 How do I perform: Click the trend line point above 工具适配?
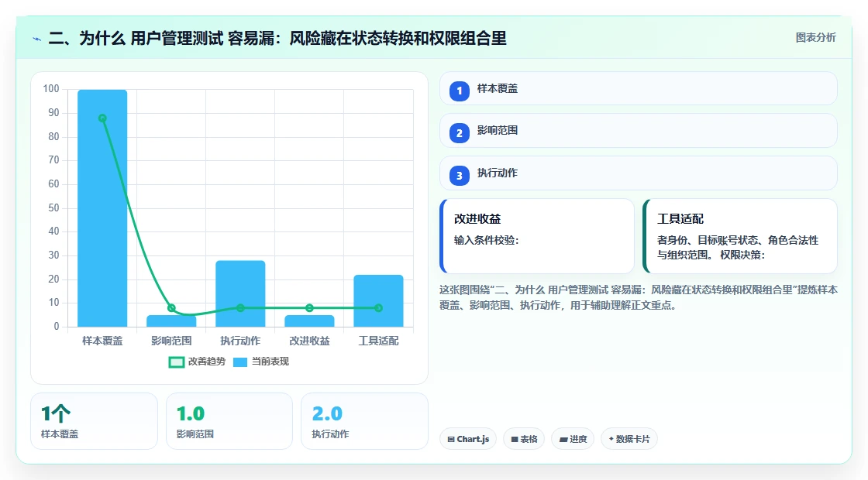coord(379,308)
